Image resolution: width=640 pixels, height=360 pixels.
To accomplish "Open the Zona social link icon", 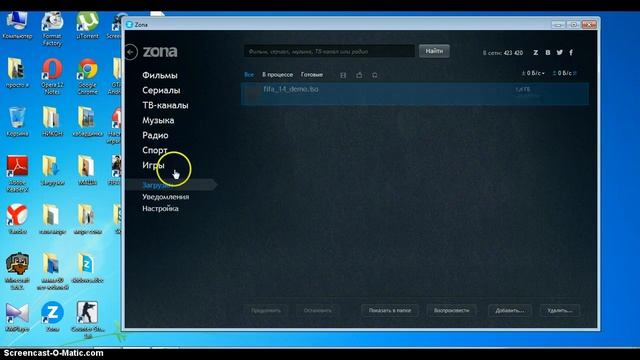I will tap(536, 53).
